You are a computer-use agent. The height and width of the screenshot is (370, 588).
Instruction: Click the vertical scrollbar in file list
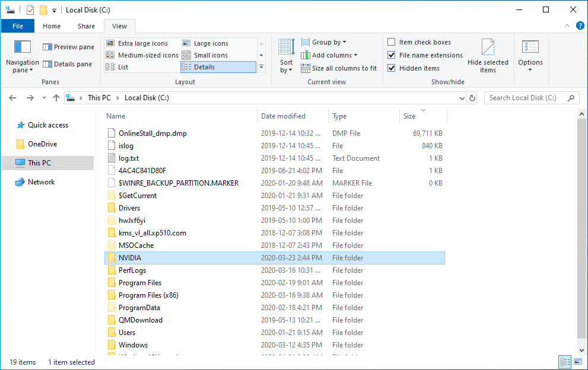point(581,225)
